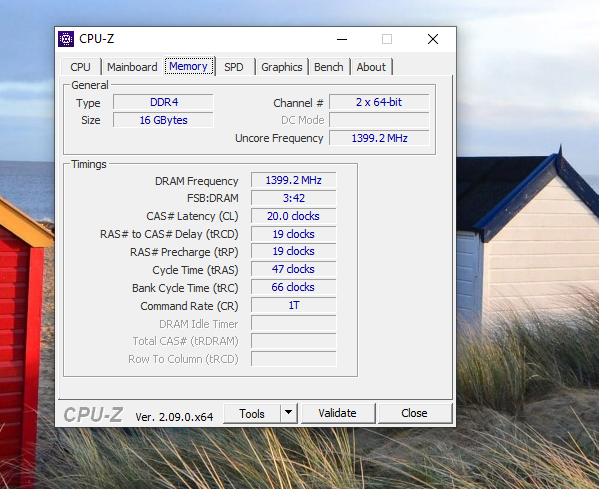Click the empty DC Mode field
The image size is (599, 489).
379,120
